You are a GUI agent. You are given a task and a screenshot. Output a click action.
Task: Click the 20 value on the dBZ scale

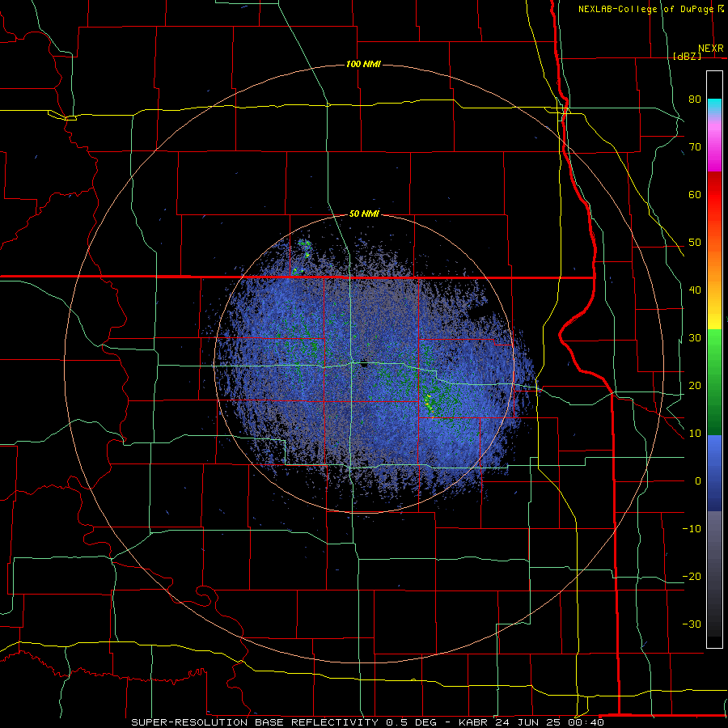[x=695, y=386]
